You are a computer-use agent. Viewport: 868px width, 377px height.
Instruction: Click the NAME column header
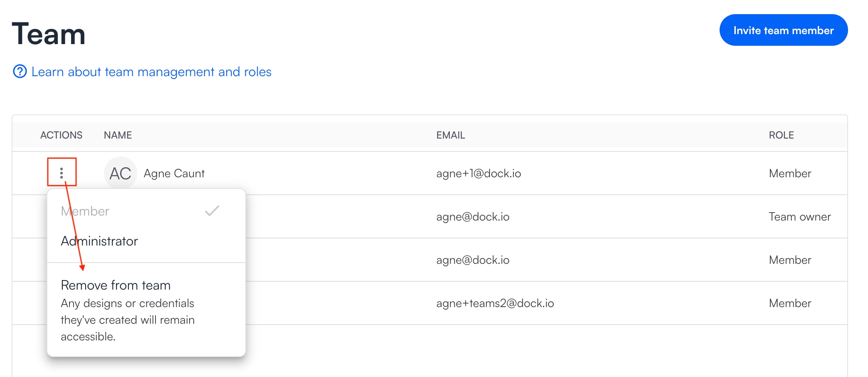[118, 135]
